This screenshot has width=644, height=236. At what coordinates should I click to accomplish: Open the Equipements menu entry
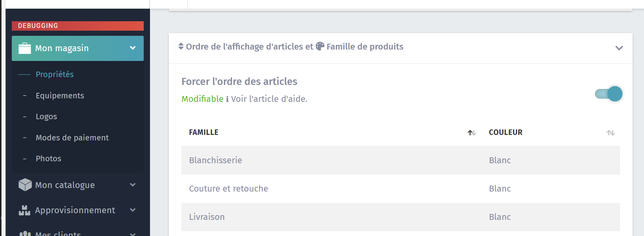60,96
